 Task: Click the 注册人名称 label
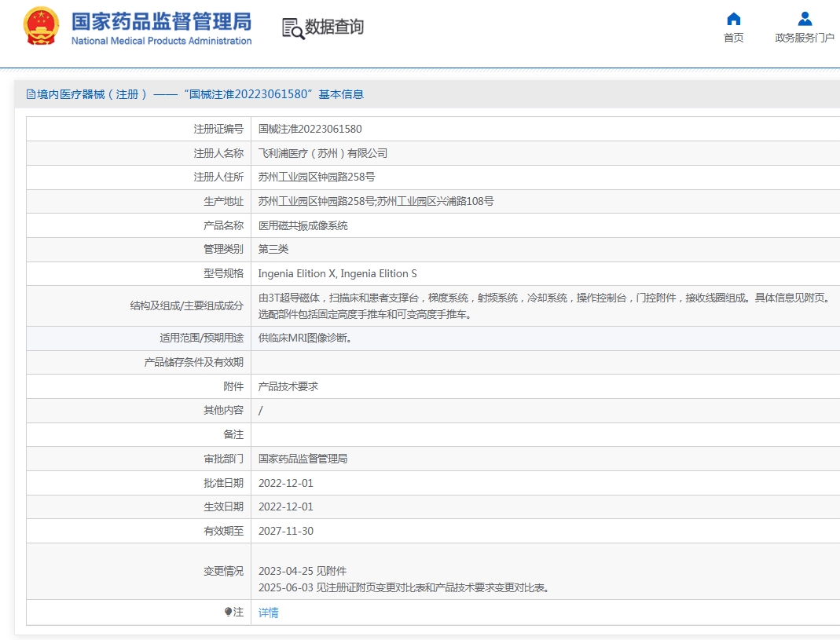pyautogui.click(x=218, y=153)
